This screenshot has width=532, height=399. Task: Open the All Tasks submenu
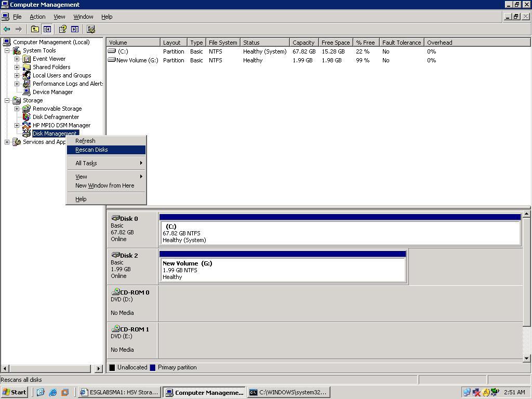106,163
